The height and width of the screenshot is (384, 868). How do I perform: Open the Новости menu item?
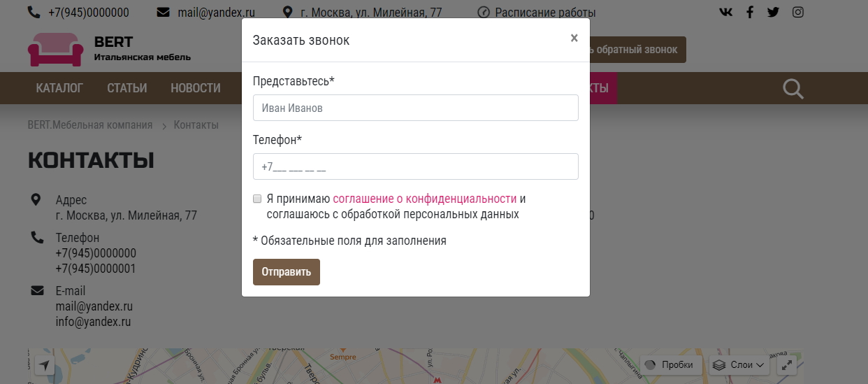196,88
